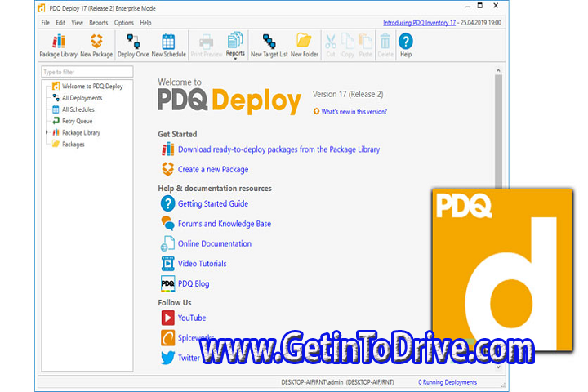Open the Online Documentation link
The width and height of the screenshot is (588, 392).
pyautogui.click(x=215, y=243)
